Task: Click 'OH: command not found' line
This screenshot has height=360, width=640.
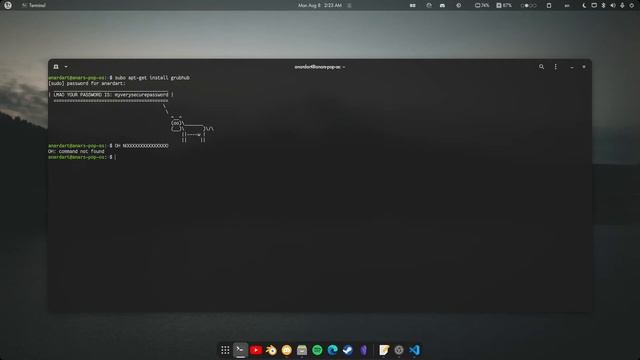Action: tap(76, 151)
